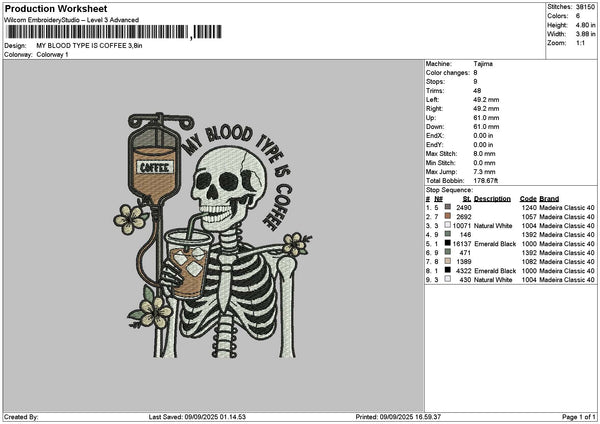This screenshot has width=600, height=424.
Task: Click 'Emerald Black' in stop row 5
Action: coord(495,244)
